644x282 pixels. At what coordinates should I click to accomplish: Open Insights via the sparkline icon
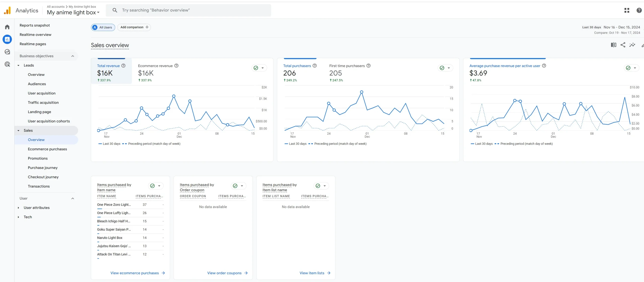click(x=632, y=45)
